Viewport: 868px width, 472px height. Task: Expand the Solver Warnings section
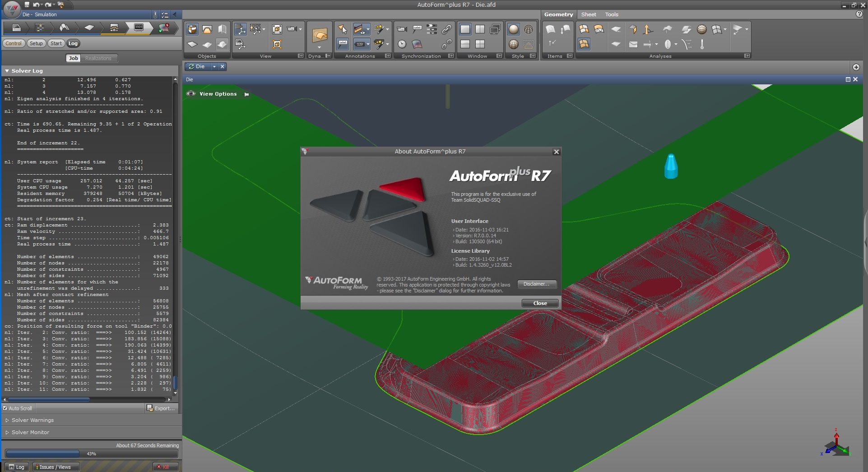(7, 420)
